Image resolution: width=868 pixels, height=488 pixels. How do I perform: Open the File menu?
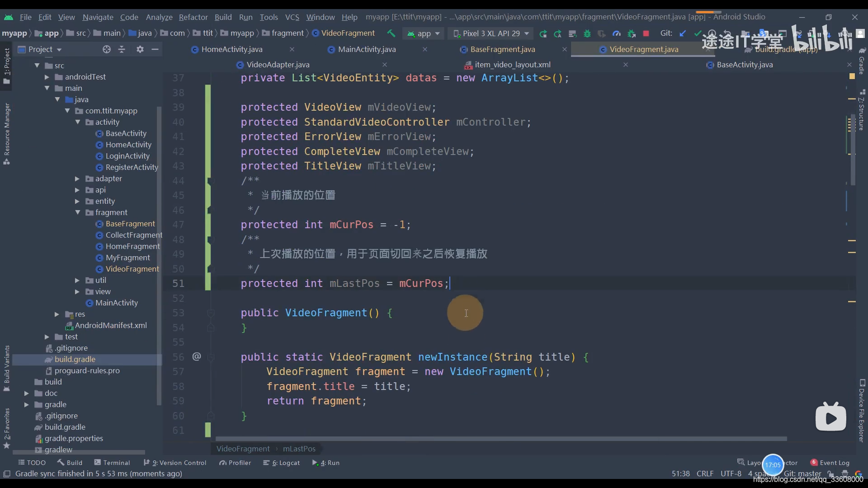coord(26,17)
